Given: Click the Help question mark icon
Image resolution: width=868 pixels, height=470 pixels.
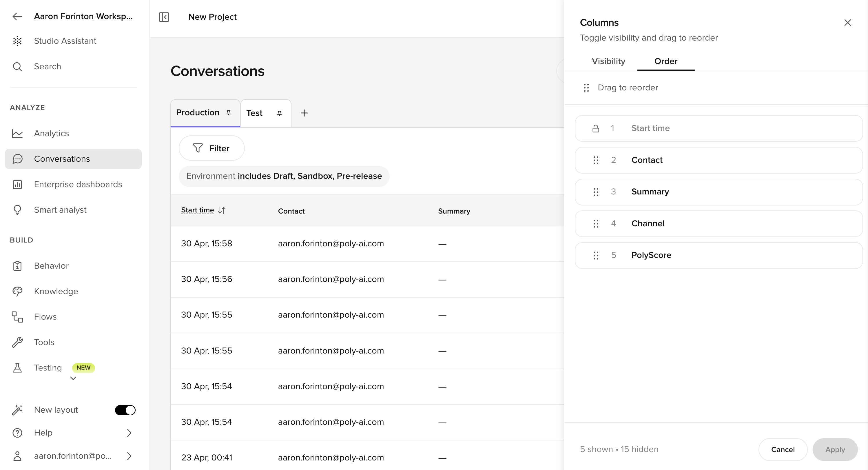Looking at the screenshot, I should click(x=17, y=433).
